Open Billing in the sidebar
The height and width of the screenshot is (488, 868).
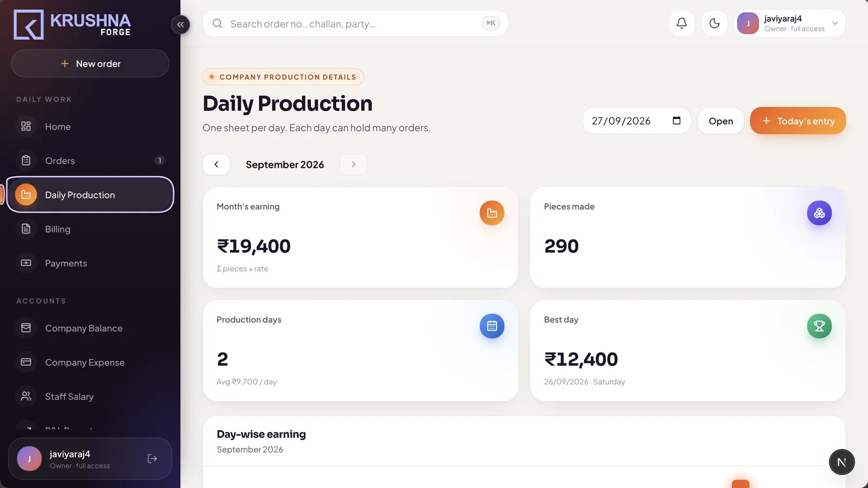[90, 229]
